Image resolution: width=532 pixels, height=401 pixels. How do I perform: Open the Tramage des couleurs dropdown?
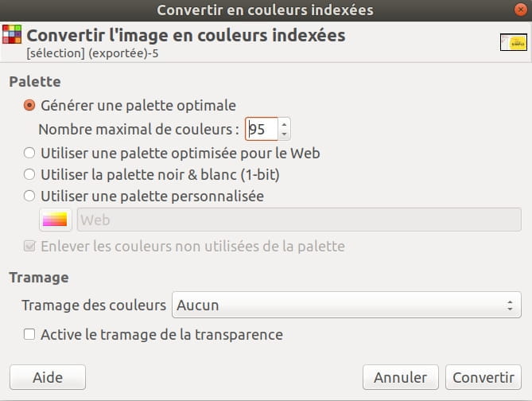[x=347, y=305]
